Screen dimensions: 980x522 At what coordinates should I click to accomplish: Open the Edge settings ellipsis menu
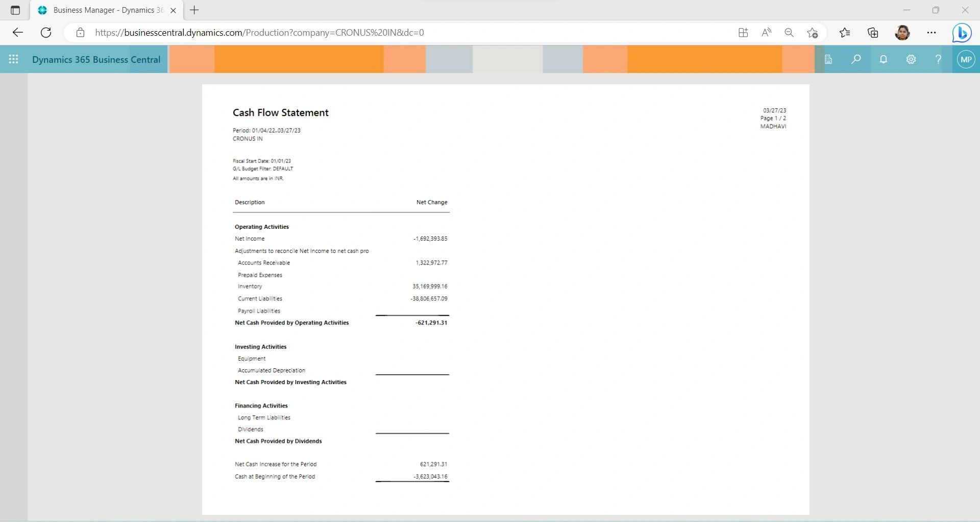[x=931, y=32]
